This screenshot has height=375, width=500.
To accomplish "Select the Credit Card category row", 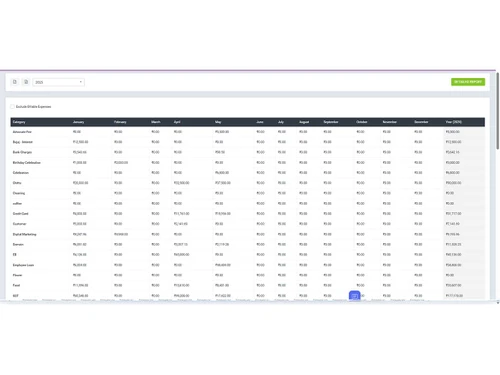I will coord(248,214).
